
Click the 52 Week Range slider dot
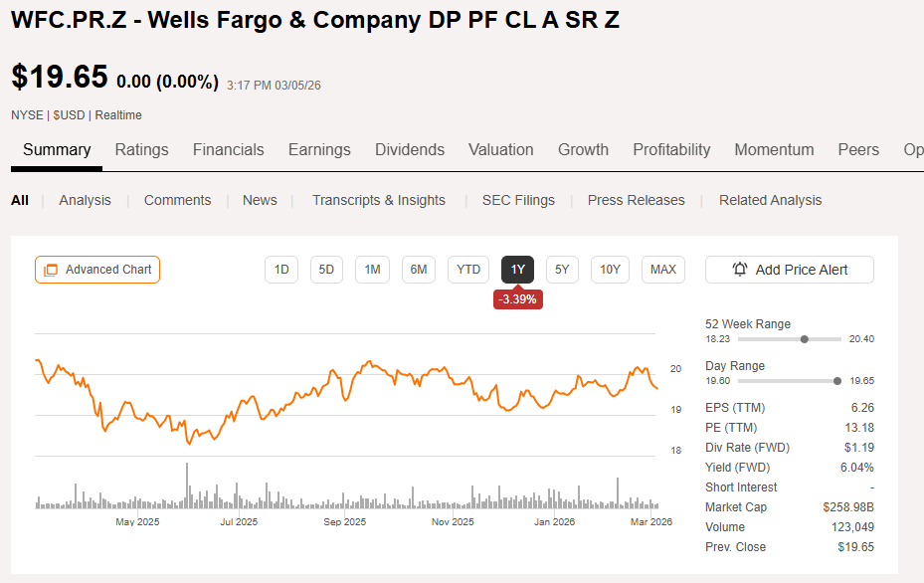click(x=805, y=339)
